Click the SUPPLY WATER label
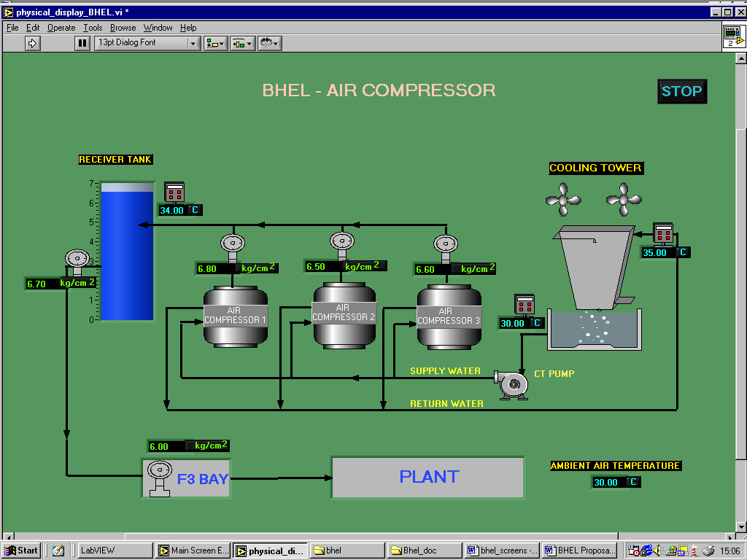The image size is (747, 560). pyautogui.click(x=445, y=370)
